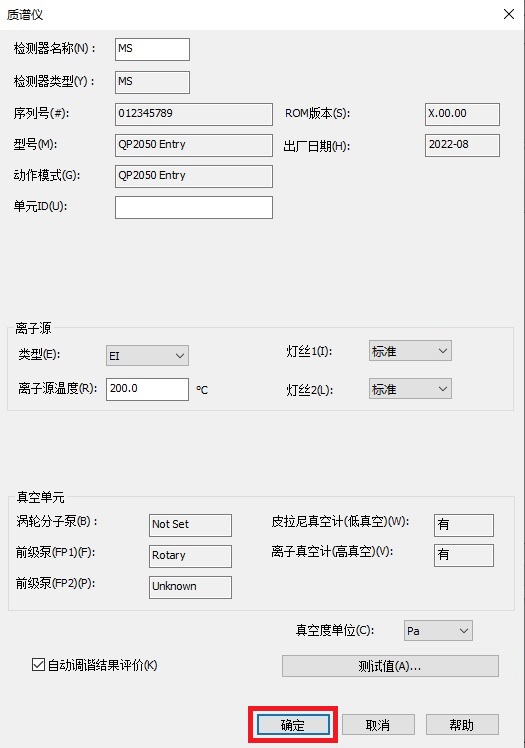Click the 序列号 field
Viewport: 525px width, 748px height.
(x=194, y=114)
